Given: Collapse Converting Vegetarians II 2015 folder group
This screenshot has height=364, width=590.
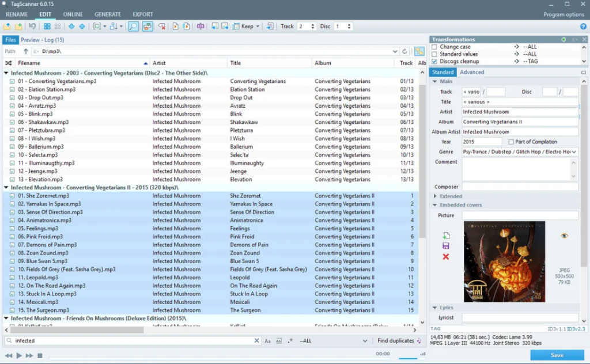Looking at the screenshot, I should [6, 187].
